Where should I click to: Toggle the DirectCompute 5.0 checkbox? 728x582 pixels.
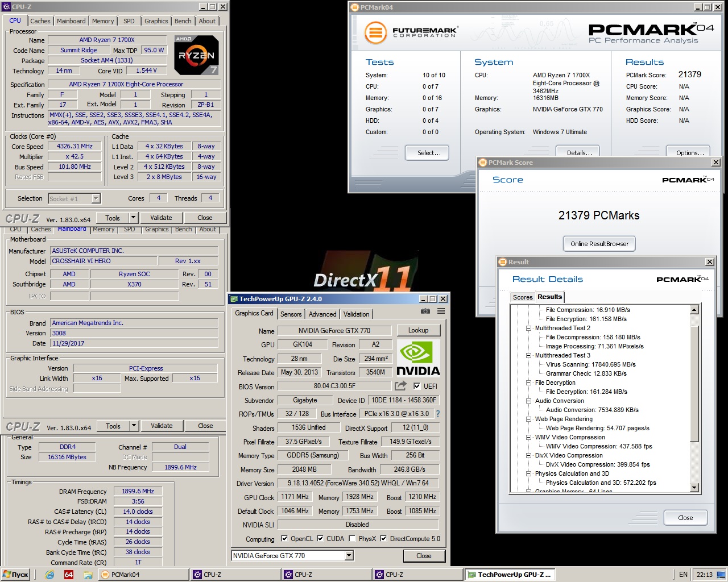(x=383, y=539)
